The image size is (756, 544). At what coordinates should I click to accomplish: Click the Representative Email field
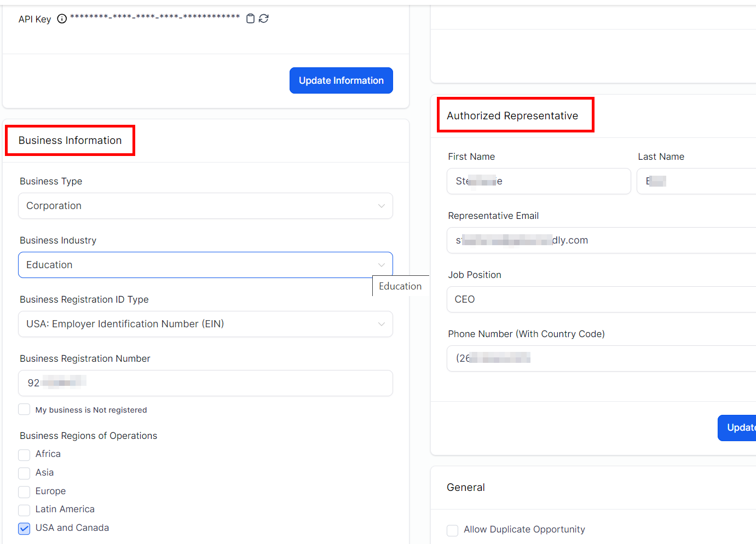tap(601, 240)
